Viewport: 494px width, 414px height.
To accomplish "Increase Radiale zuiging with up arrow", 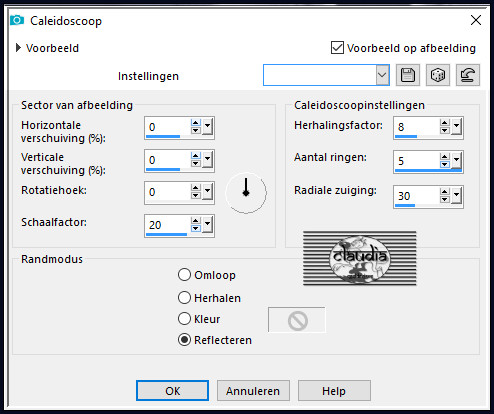I will point(445,192).
